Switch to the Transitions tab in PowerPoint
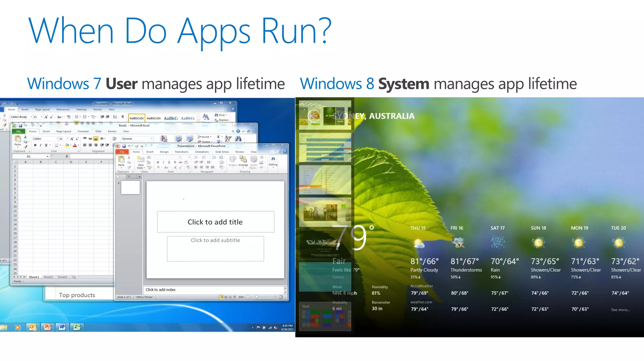644x362 pixels. click(x=181, y=152)
